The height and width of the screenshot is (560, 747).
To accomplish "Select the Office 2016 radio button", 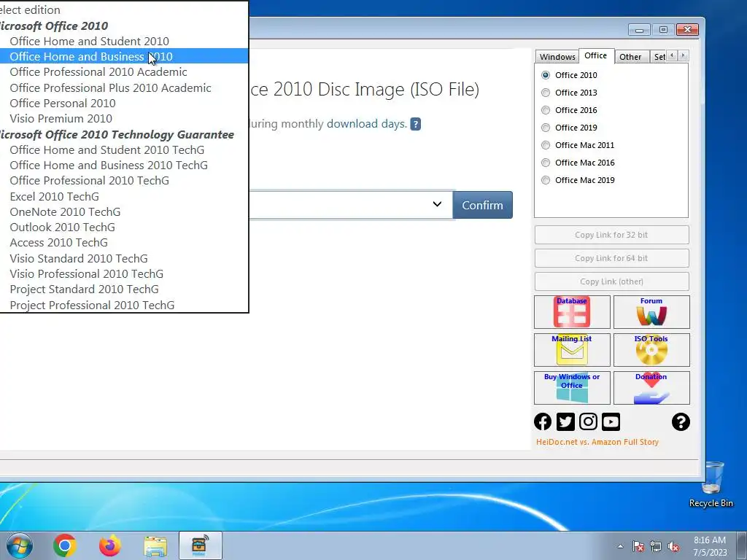I will click(x=546, y=110).
